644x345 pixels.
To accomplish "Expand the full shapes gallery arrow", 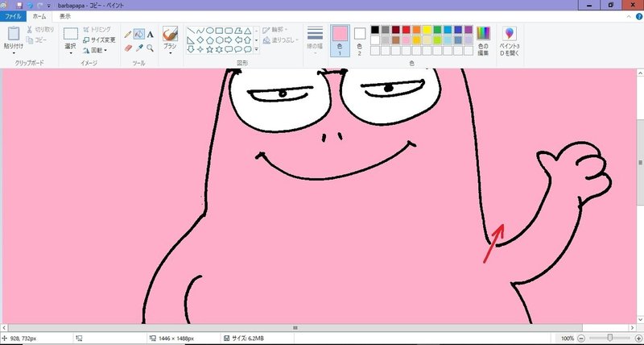I will (x=256, y=49).
